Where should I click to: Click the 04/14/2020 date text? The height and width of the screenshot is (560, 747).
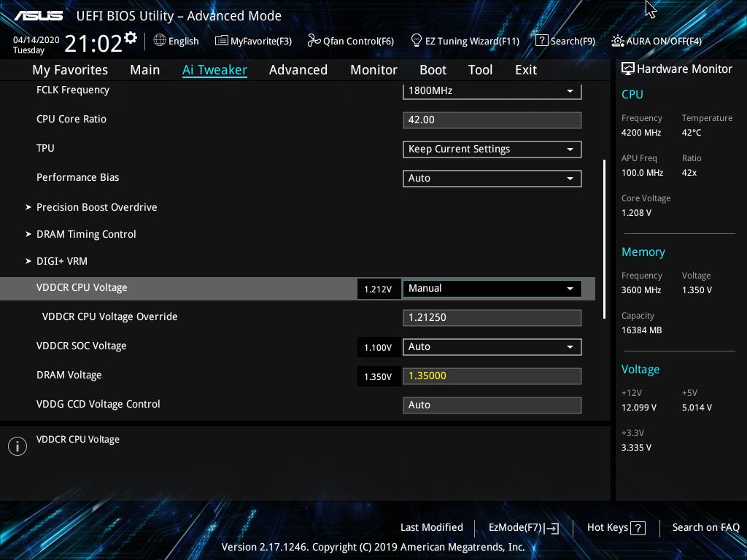(x=36, y=40)
